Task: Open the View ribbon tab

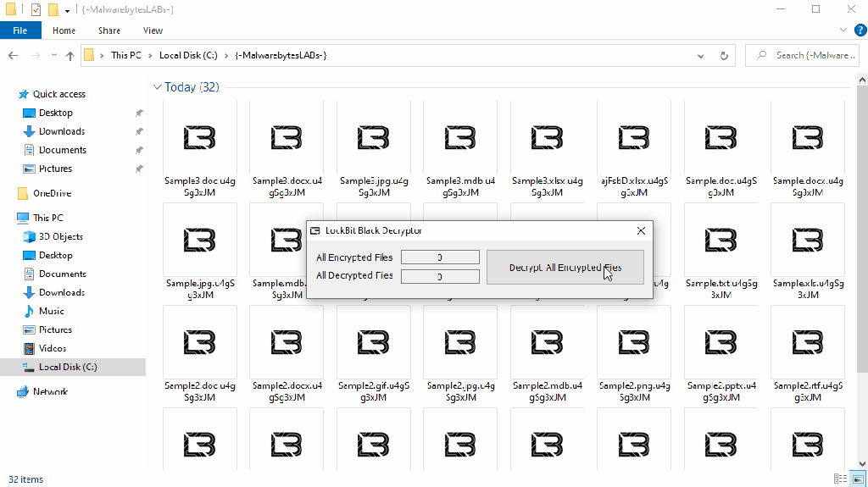Action: [153, 30]
